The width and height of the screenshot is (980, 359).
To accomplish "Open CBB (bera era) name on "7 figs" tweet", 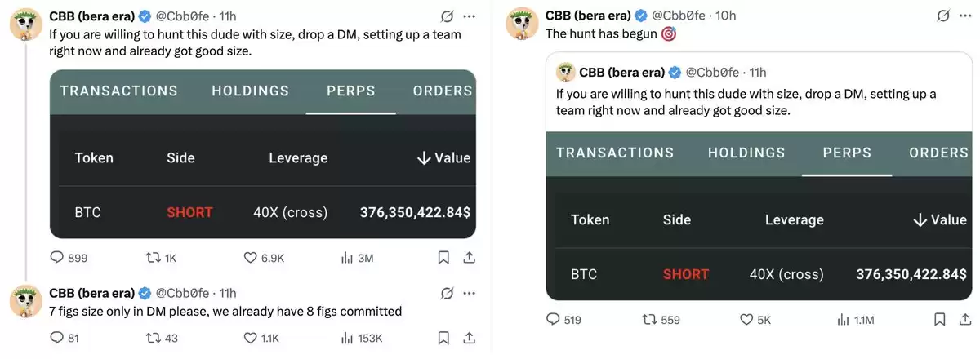I will pos(92,293).
